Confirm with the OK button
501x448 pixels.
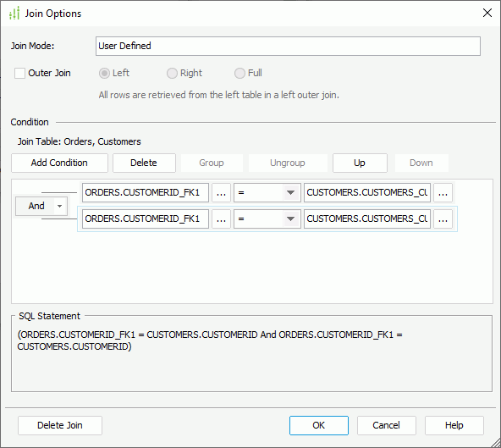pos(319,425)
